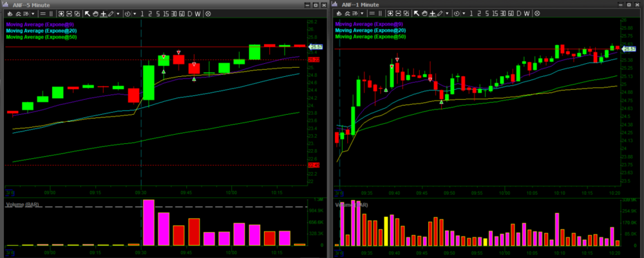Click horizontal lines icon in 5 Minute chart toolbar
This screenshot has height=258, width=644.
click(x=43, y=13)
